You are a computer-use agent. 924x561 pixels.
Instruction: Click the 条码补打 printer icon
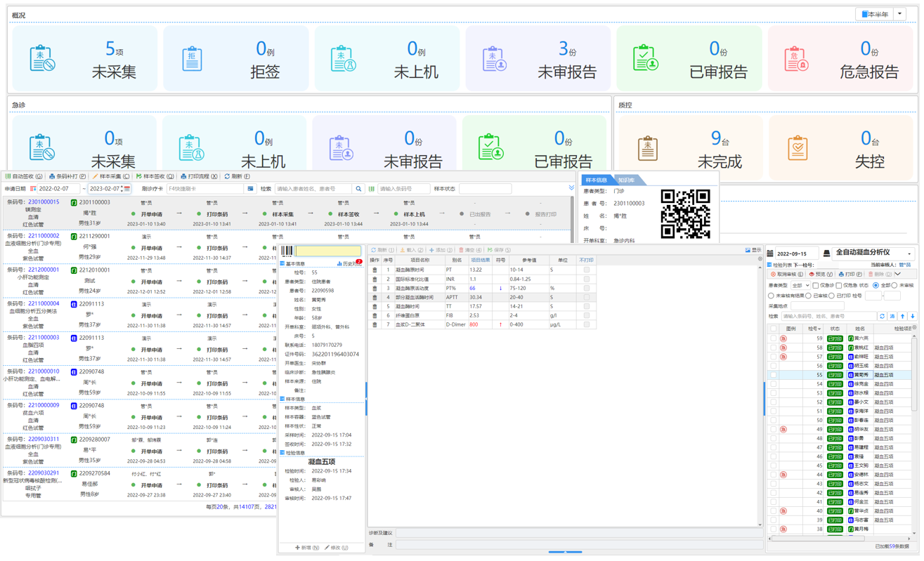[x=52, y=176]
